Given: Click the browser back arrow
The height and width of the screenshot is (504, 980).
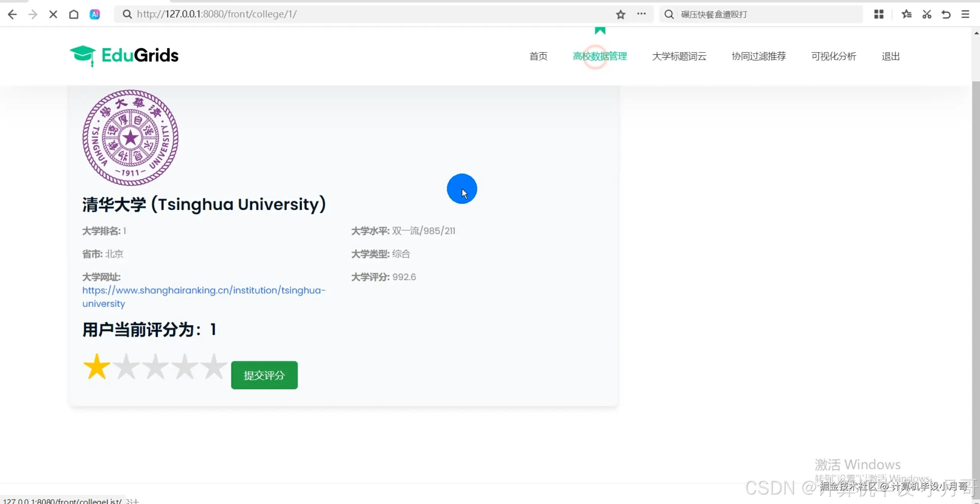Looking at the screenshot, I should 12,15.
